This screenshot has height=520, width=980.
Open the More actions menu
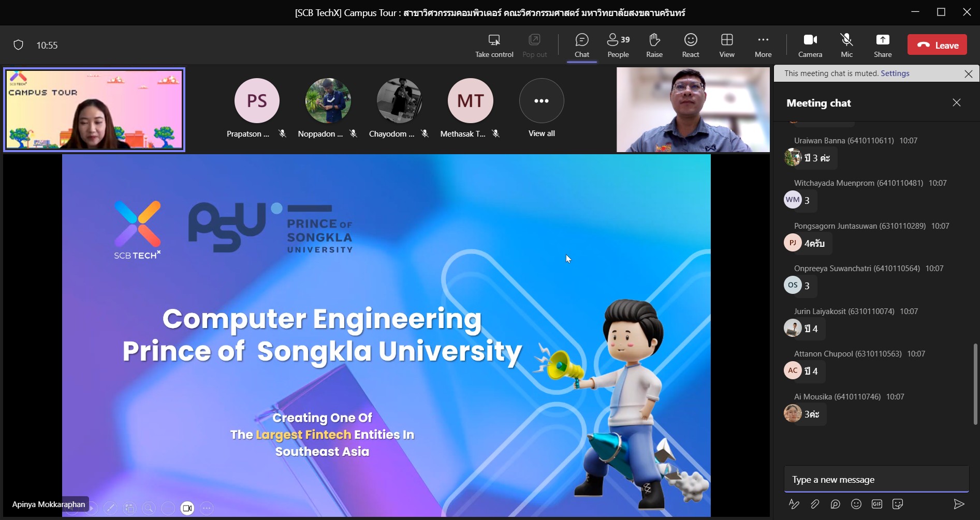point(763,46)
